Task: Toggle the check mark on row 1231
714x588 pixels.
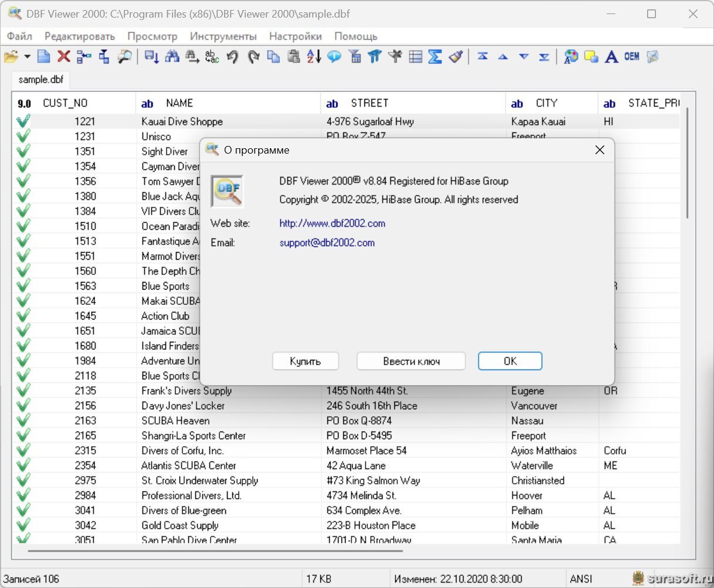Action: 23,136
